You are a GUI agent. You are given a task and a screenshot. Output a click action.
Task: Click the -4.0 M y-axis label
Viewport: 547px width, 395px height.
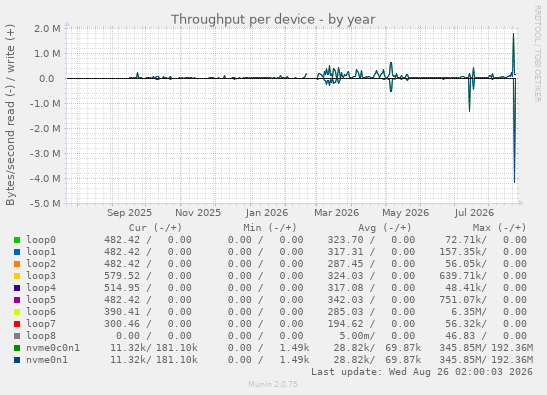[x=45, y=179]
